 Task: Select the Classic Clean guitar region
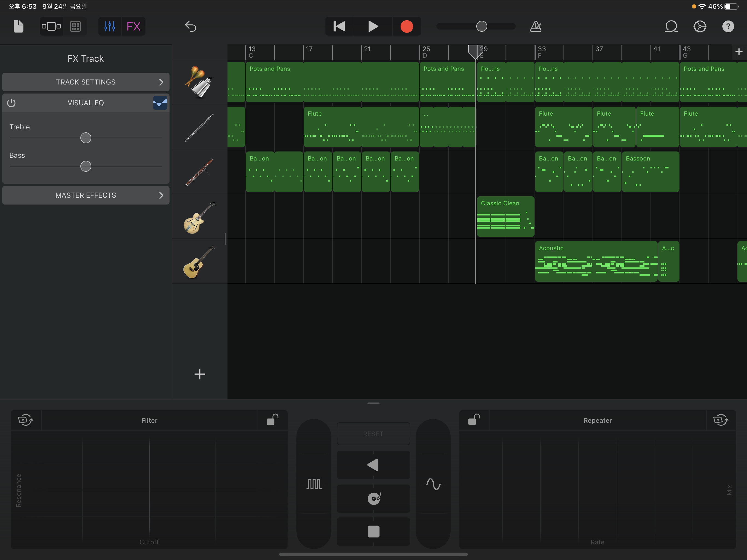505,216
